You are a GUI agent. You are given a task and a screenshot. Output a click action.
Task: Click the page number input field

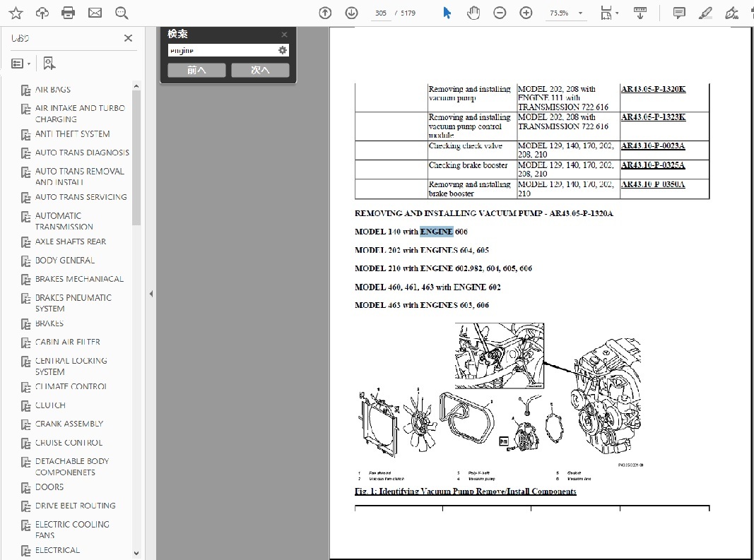point(382,13)
